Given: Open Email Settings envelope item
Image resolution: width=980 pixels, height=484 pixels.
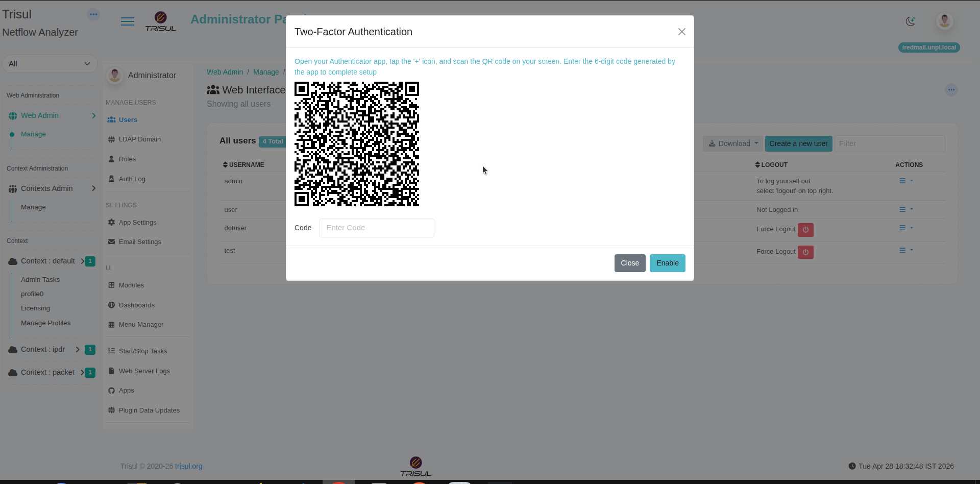Looking at the screenshot, I should pos(139,242).
